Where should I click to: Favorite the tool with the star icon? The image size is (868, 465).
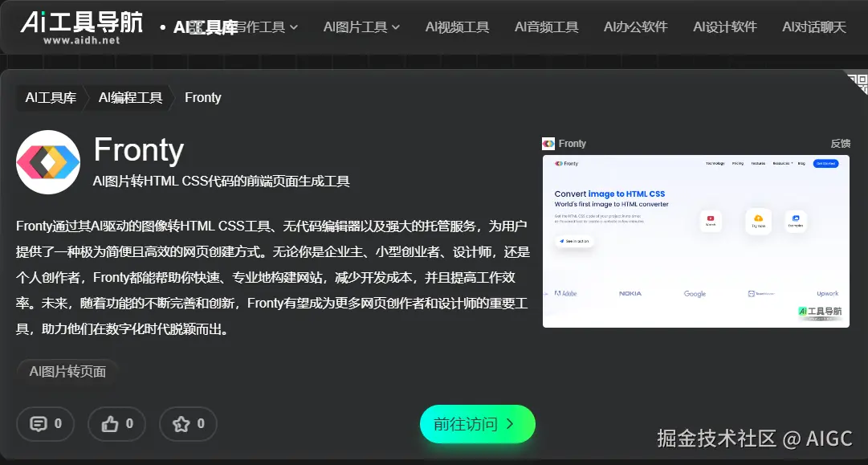tap(188, 424)
